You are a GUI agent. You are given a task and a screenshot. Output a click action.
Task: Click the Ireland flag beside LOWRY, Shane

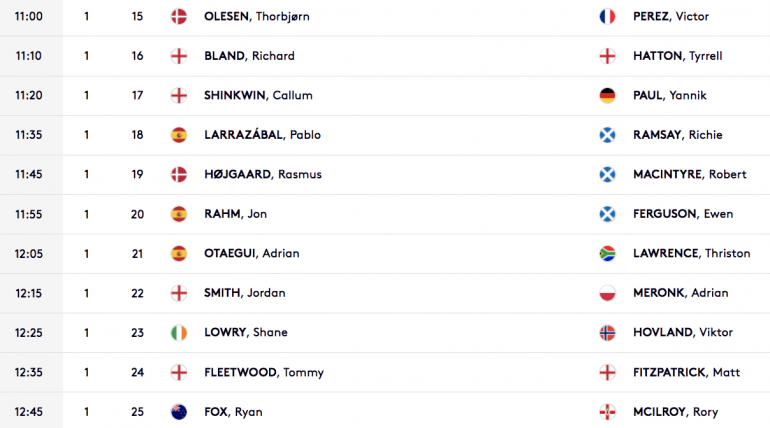click(x=179, y=333)
